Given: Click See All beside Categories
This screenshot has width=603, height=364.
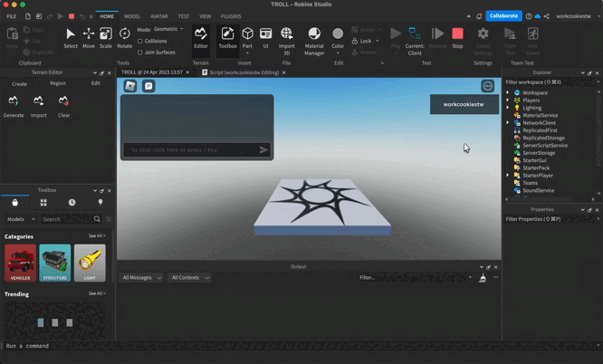Looking at the screenshot, I should [x=97, y=235].
